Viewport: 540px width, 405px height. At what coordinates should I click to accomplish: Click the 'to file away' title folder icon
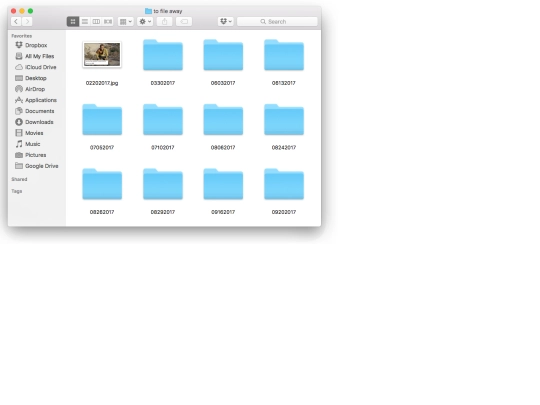[x=148, y=11]
